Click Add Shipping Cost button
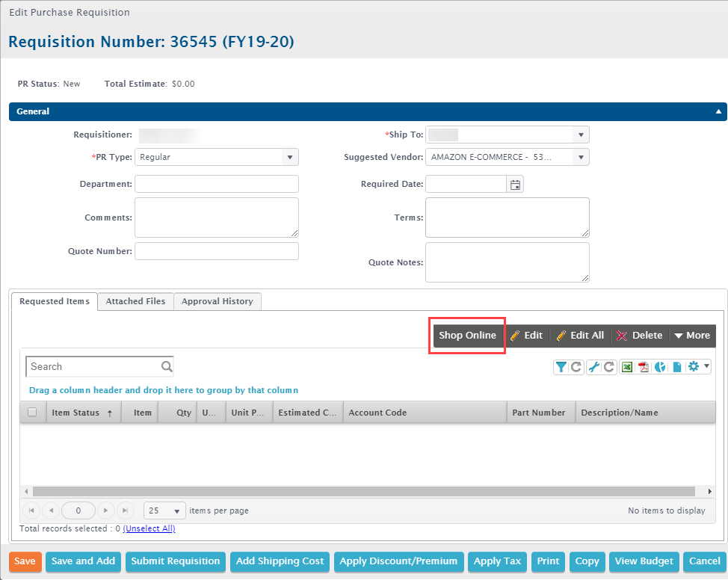The height and width of the screenshot is (580, 728). [x=280, y=561]
